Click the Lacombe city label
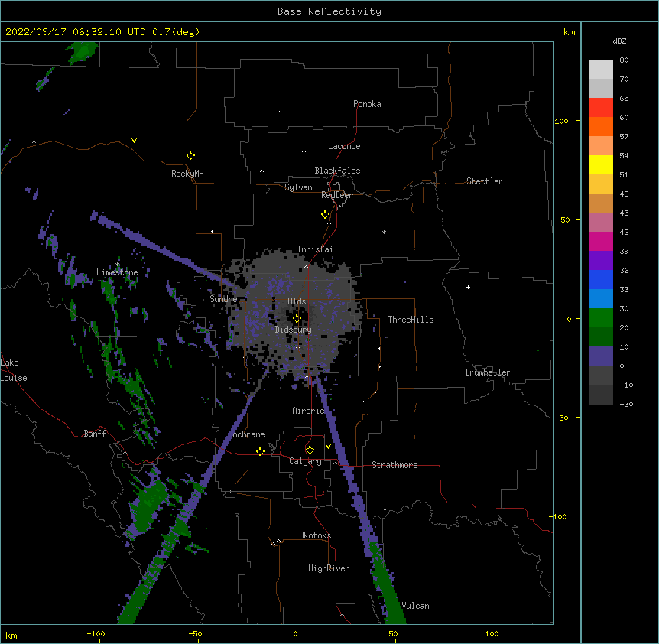The height and width of the screenshot is (644, 659). 344,146
